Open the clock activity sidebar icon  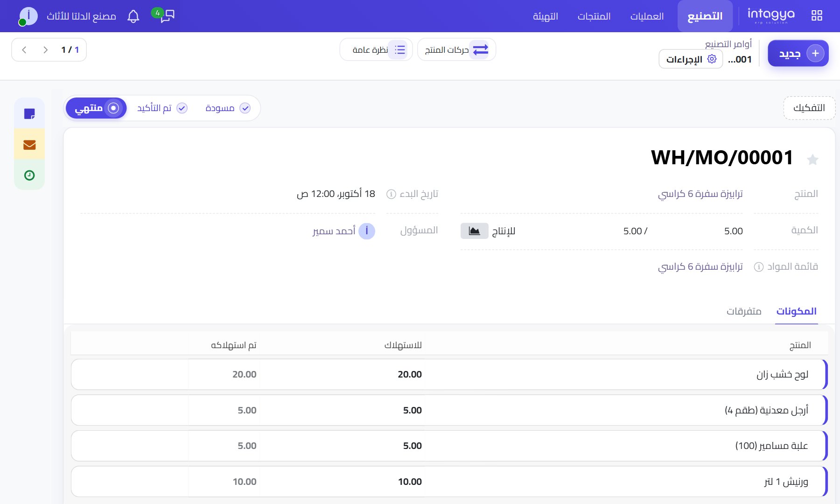pos(29,175)
